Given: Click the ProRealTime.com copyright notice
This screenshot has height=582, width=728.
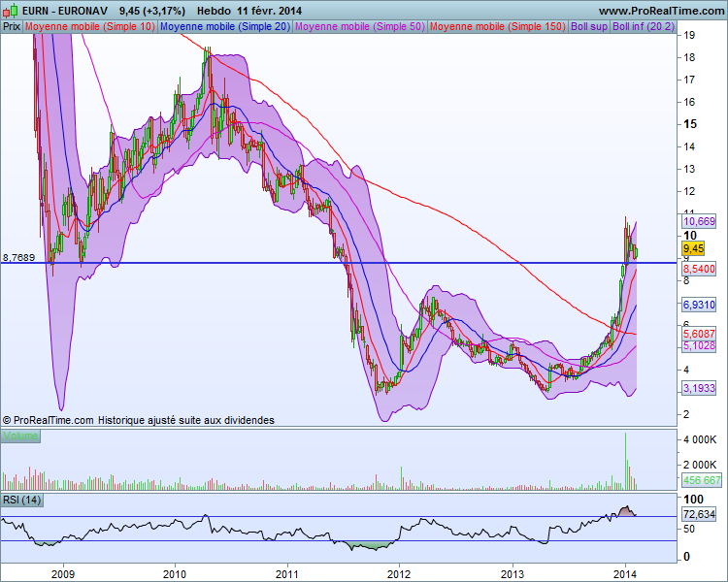Looking at the screenshot, I should [x=48, y=420].
